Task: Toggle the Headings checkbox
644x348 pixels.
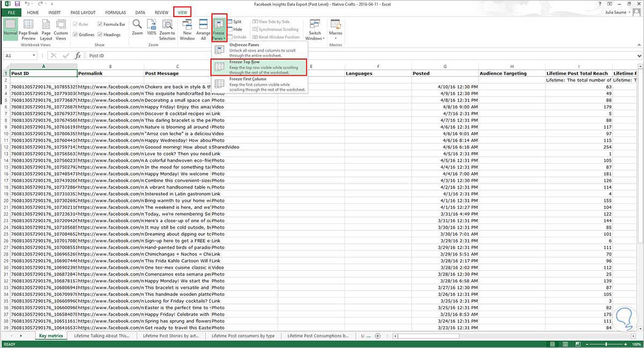Action: tap(109, 35)
